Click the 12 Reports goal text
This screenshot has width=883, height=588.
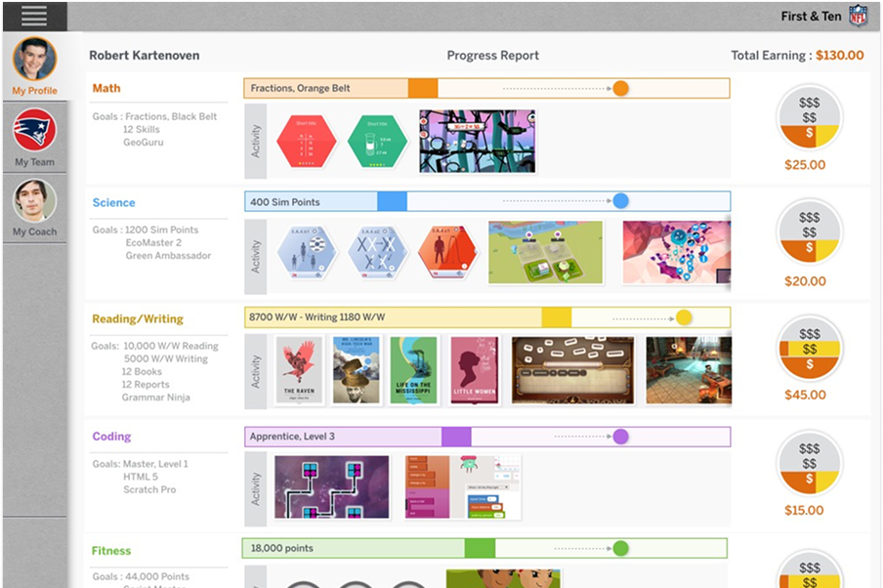point(146,385)
